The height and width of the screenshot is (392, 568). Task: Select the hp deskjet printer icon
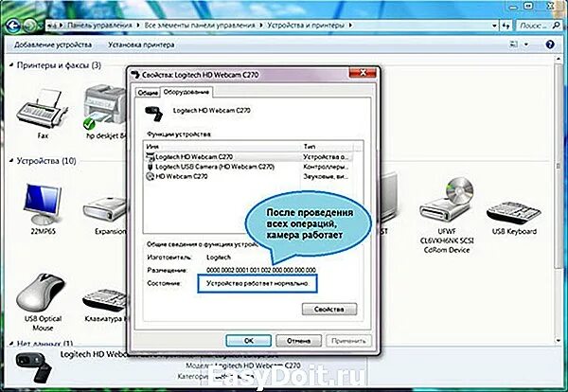102,106
